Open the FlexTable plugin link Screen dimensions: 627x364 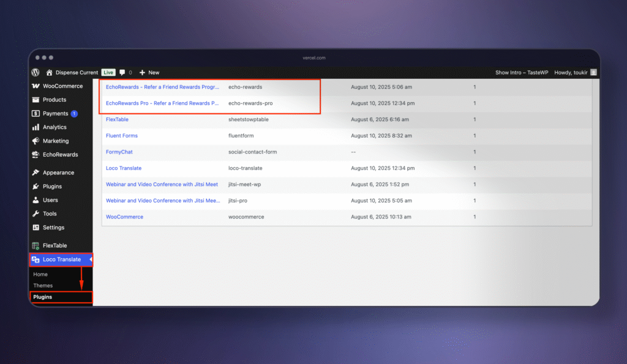[x=117, y=119]
